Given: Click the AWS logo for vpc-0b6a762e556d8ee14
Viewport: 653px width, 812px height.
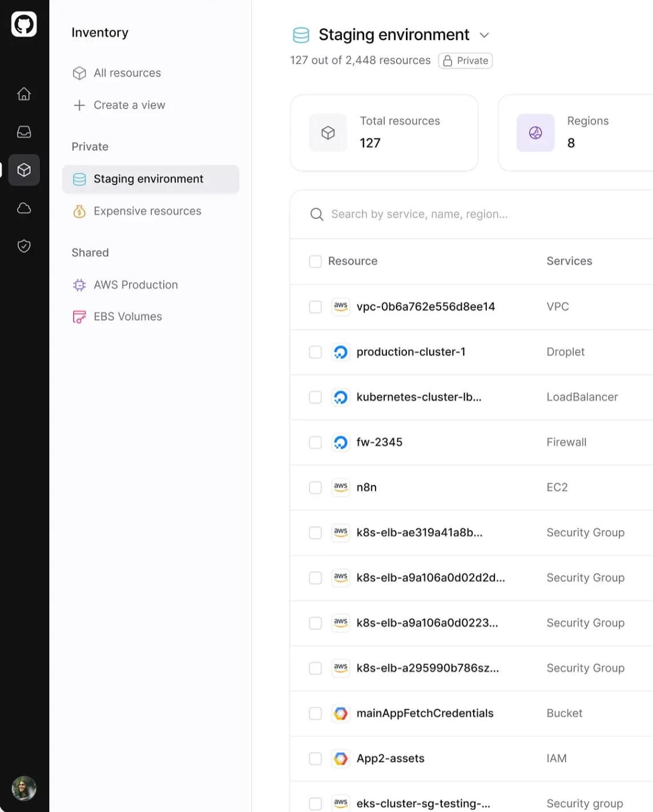Looking at the screenshot, I should tap(341, 307).
